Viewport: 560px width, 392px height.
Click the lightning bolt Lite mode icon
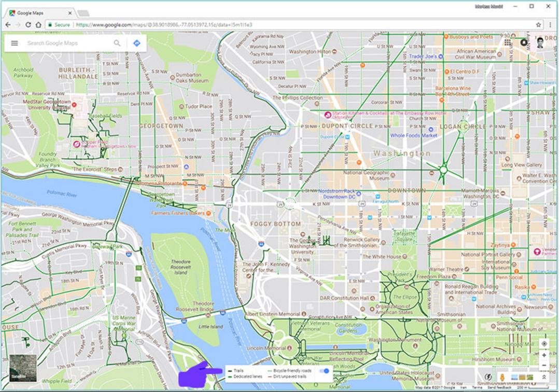[x=488, y=376]
